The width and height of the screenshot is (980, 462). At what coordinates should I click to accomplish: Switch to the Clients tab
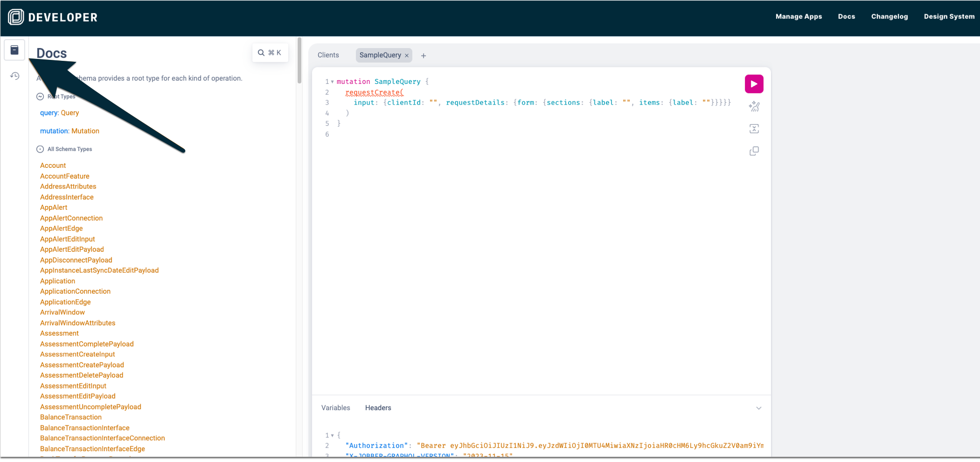tap(328, 55)
